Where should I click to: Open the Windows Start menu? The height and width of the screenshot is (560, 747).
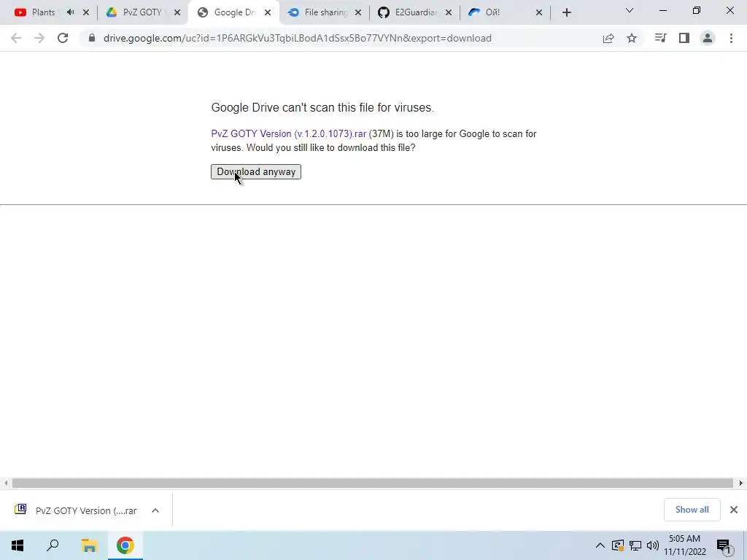(x=18, y=545)
